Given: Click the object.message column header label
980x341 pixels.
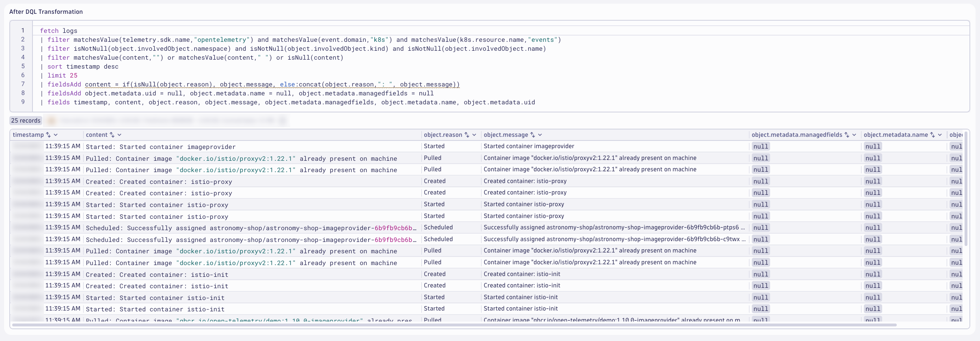Looking at the screenshot, I should 506,135.
